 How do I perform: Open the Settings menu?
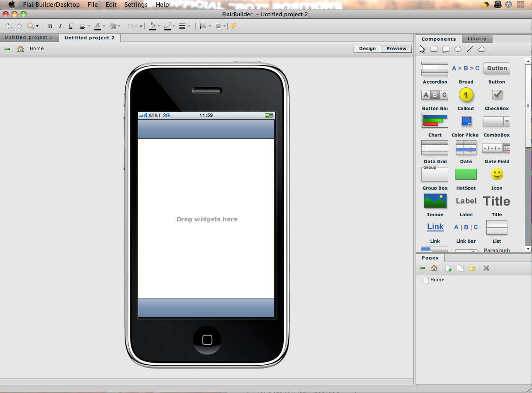[x=136, y=5]
